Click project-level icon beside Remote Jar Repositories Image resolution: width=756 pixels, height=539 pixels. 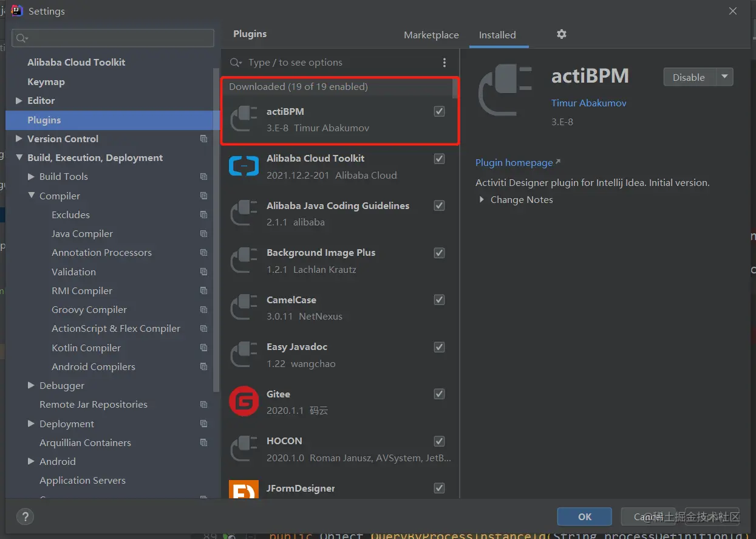click(x=203, y=405)
